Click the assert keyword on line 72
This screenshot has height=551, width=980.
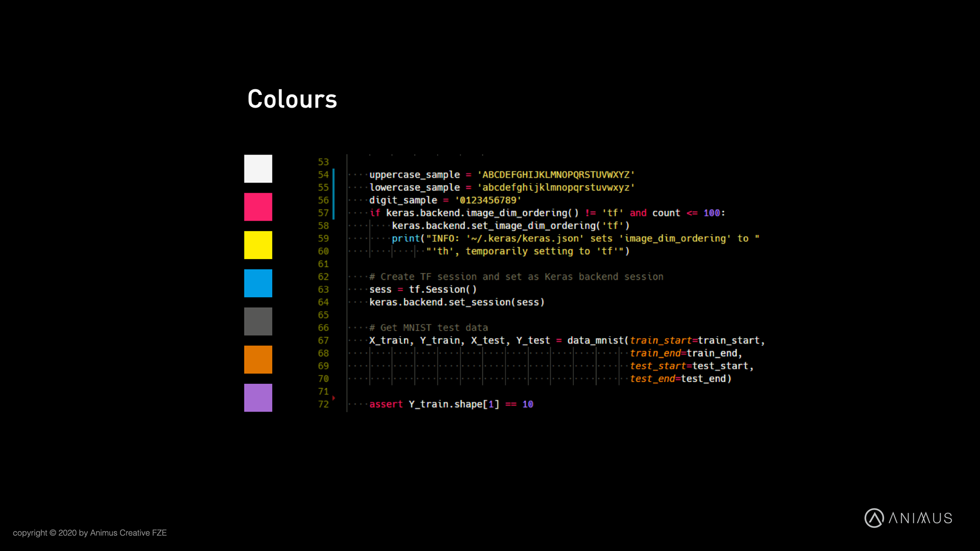[386, 404]
